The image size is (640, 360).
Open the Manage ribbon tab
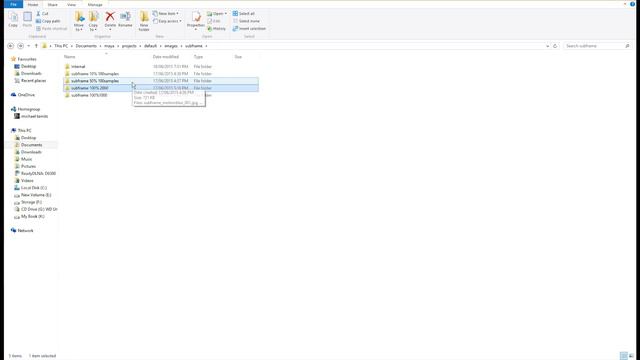point(95,4)
